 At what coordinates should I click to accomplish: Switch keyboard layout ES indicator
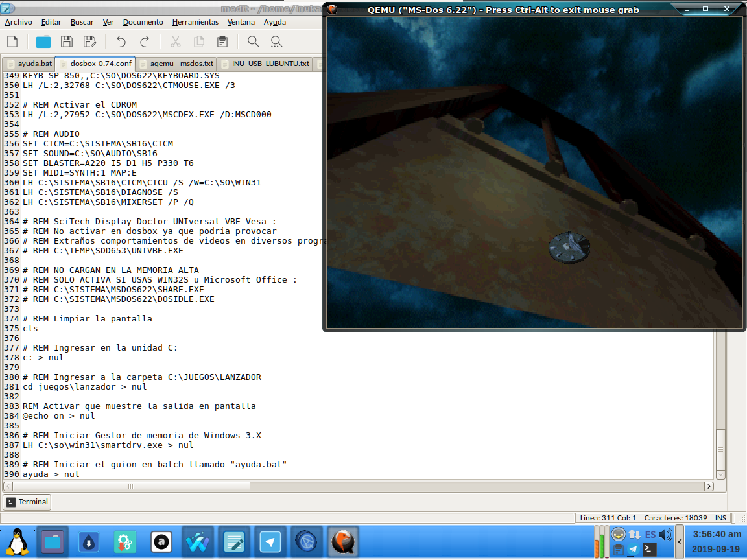650,534
